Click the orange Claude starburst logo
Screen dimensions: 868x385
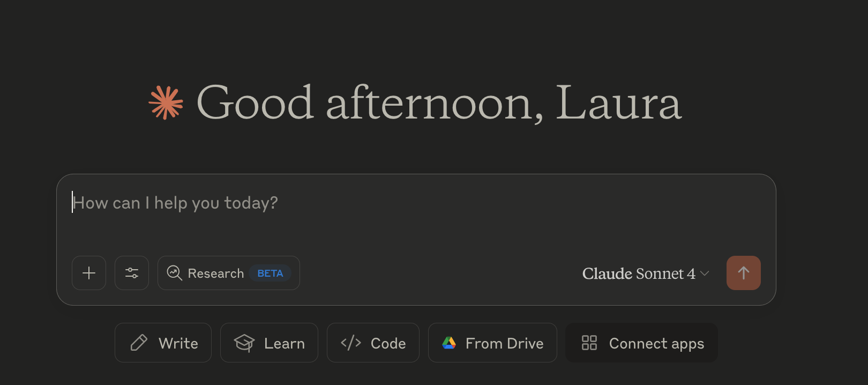(x=166, y=102)
